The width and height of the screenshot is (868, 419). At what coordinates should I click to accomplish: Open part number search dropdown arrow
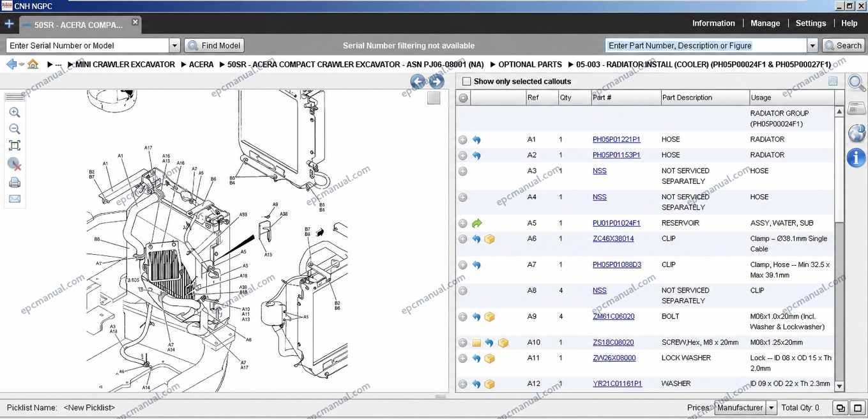pyautogui.click(x=813, y=45)
